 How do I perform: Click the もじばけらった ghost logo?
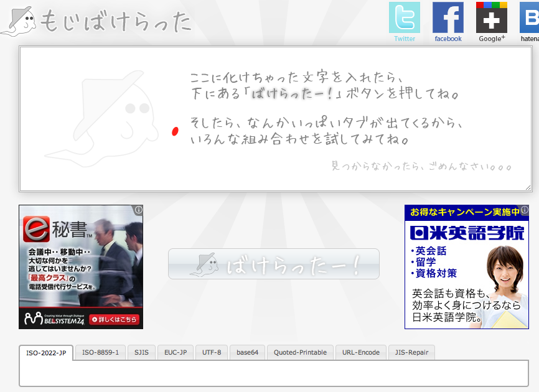pyautogui.click(x=19, y=22)
